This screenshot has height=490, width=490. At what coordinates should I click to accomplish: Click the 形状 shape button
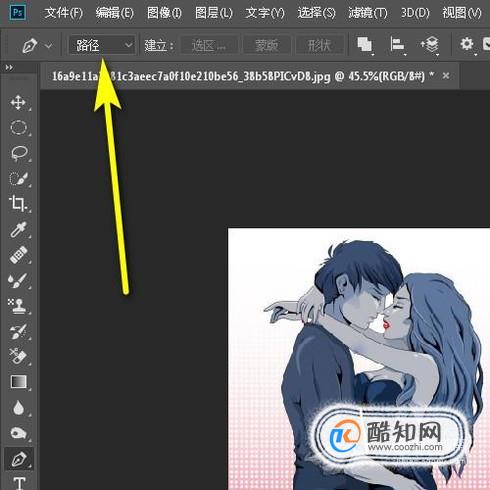pyautogui.click(x=319, y=45)
